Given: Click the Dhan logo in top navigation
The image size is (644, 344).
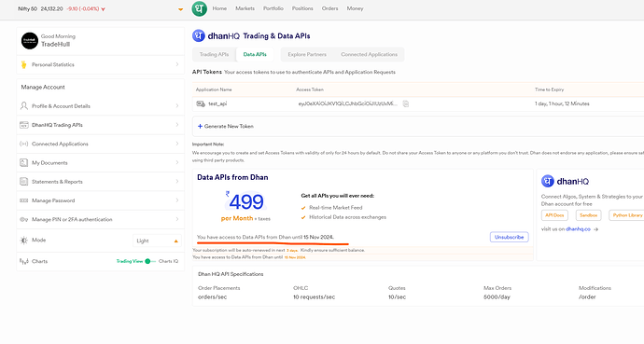Looking at the screenshot, I should click(x=199, y=8).
